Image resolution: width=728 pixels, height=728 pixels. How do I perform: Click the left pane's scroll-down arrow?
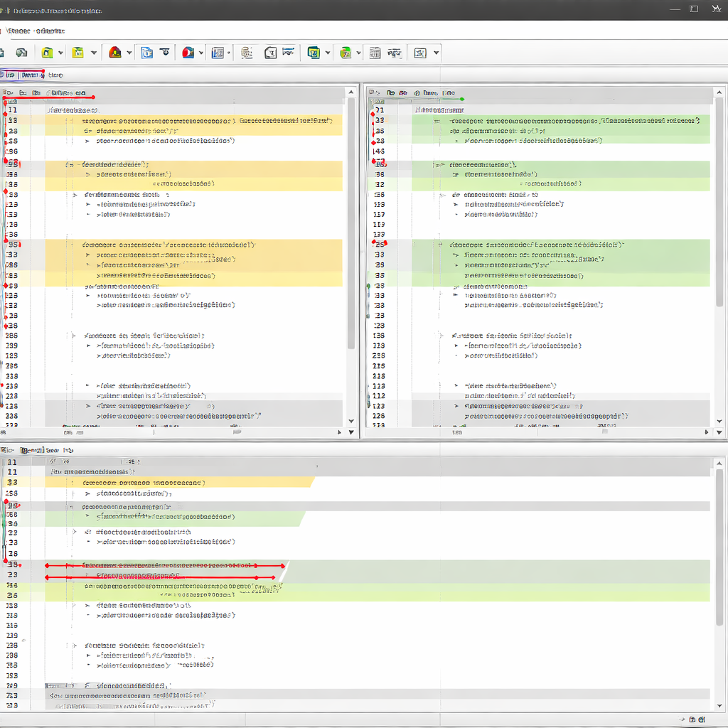pos(350,421)
